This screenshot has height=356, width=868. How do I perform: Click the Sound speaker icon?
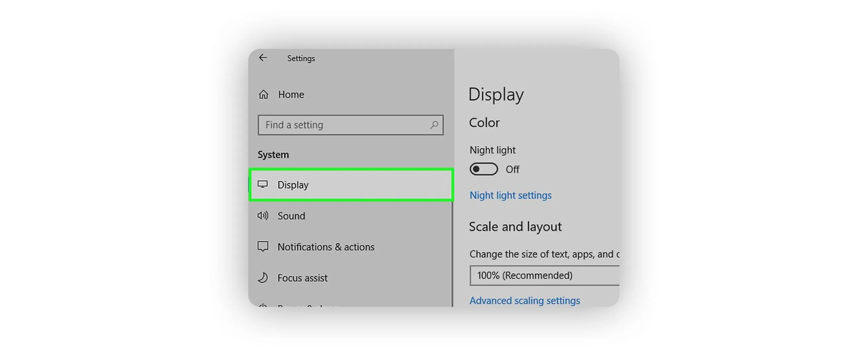tap(262, 216)
